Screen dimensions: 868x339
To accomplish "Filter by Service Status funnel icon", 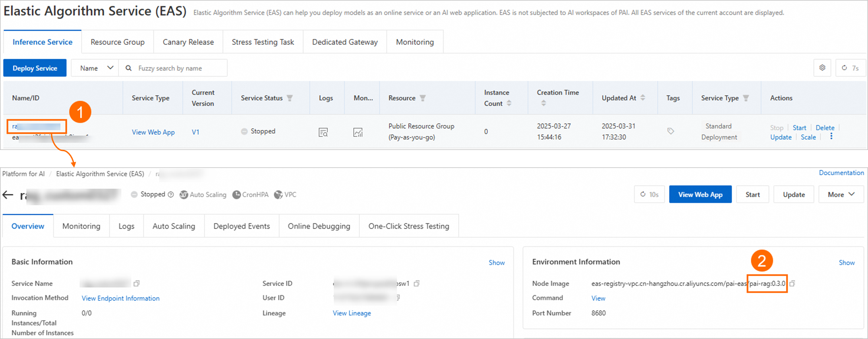I will (x=290, y=98).
